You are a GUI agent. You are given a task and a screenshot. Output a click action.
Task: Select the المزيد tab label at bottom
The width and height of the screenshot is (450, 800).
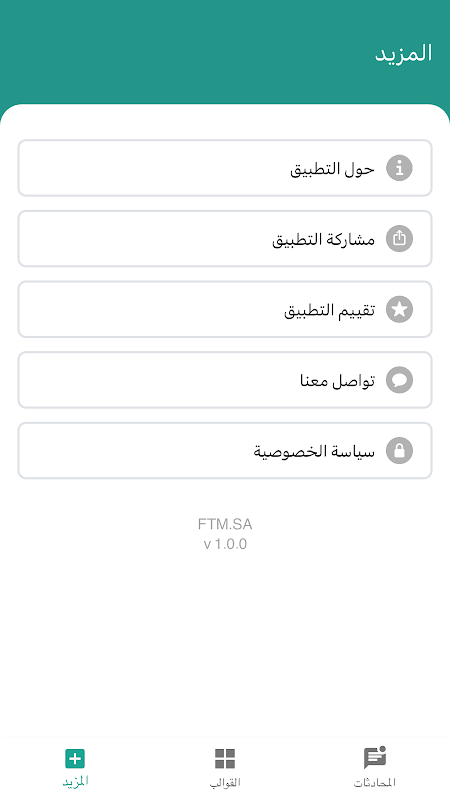tap(76, 781)
